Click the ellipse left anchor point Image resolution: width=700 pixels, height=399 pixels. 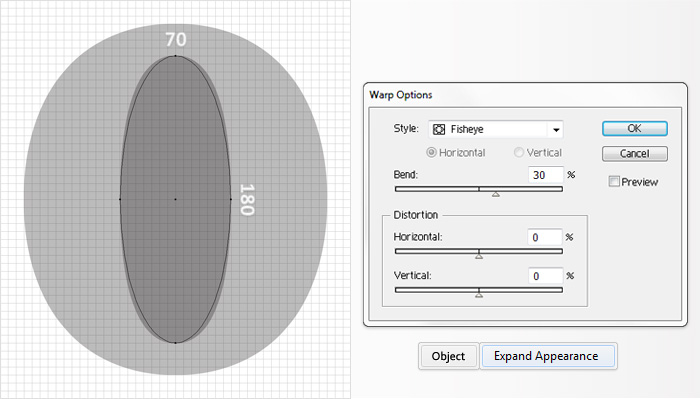[x=120, y=199]
